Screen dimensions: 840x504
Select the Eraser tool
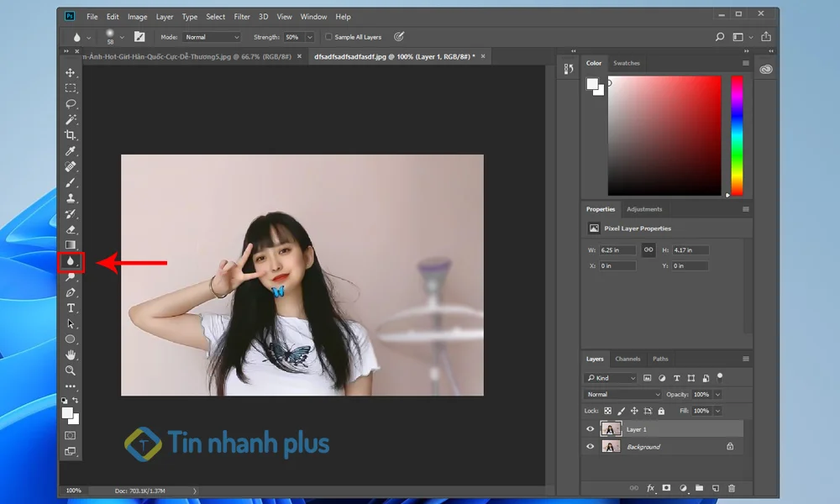[x=71, y=229]
